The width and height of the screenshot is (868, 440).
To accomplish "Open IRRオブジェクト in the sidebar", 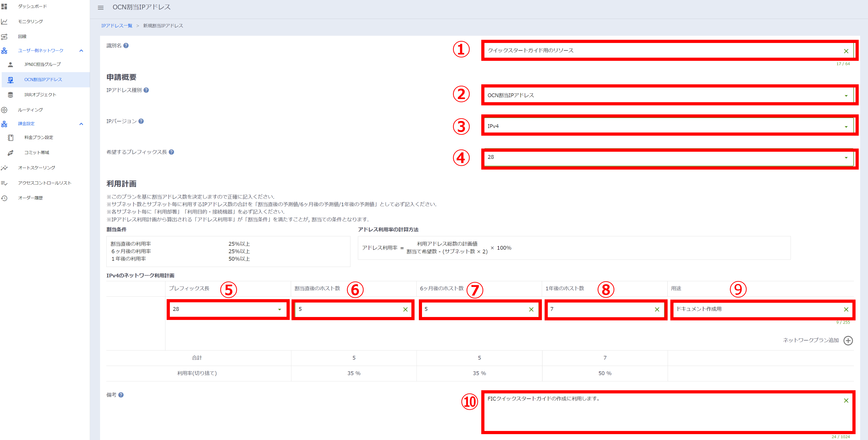I will [x=40, y=95].
